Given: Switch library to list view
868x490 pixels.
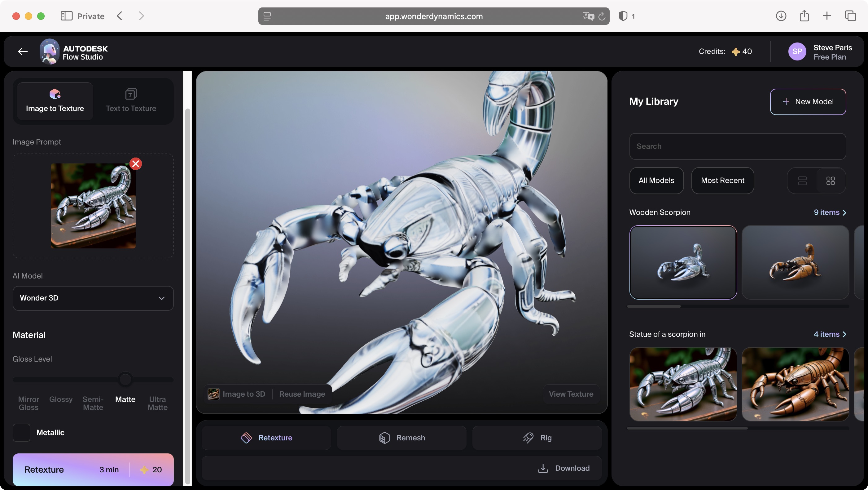Looking at the screenshot, I should (x=803, y=181).
